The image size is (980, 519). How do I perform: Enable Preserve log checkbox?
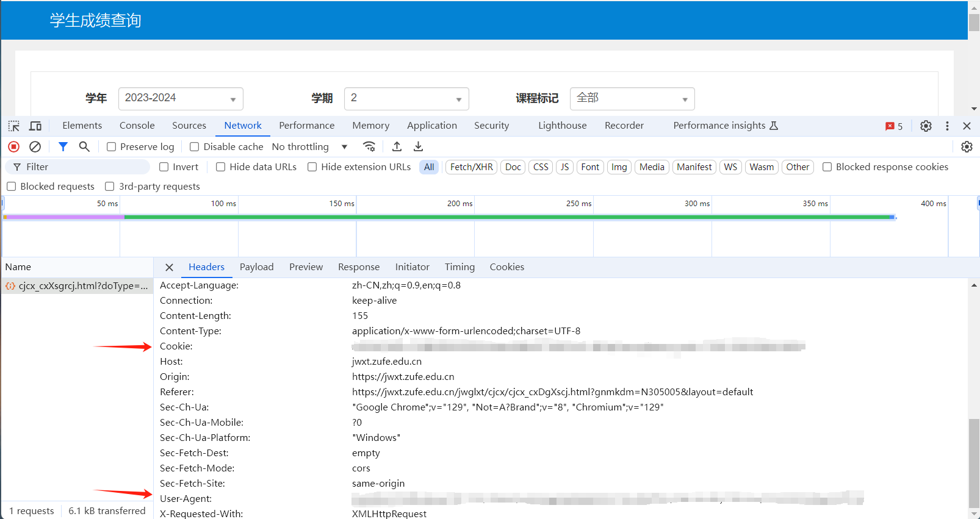pyautogui.click(x=111, y=147)
